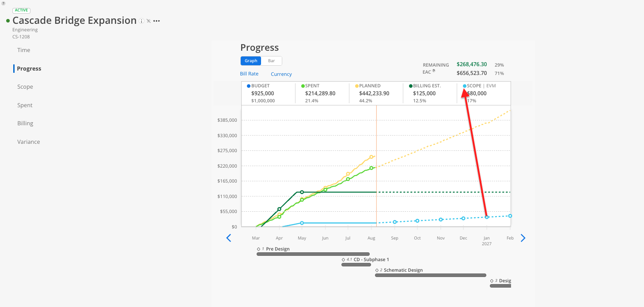Go to the Variance section
This screenshot has width=644, height=307.
pyautogui.click(x=29, y=142)
